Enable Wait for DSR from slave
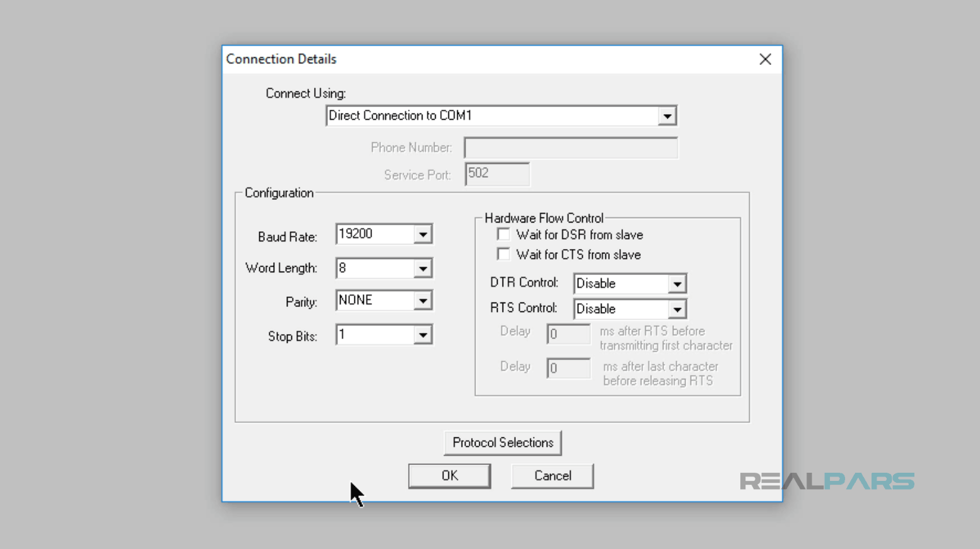 point(503,234)
